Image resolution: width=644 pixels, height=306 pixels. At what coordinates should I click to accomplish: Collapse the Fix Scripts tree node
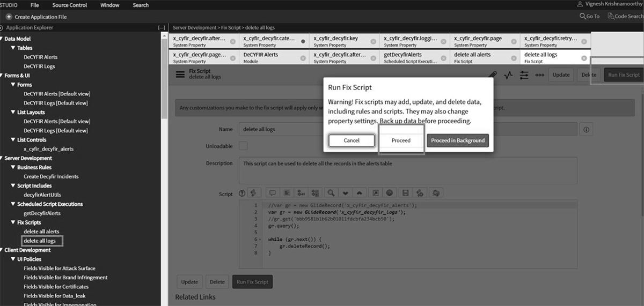(13, 222)
